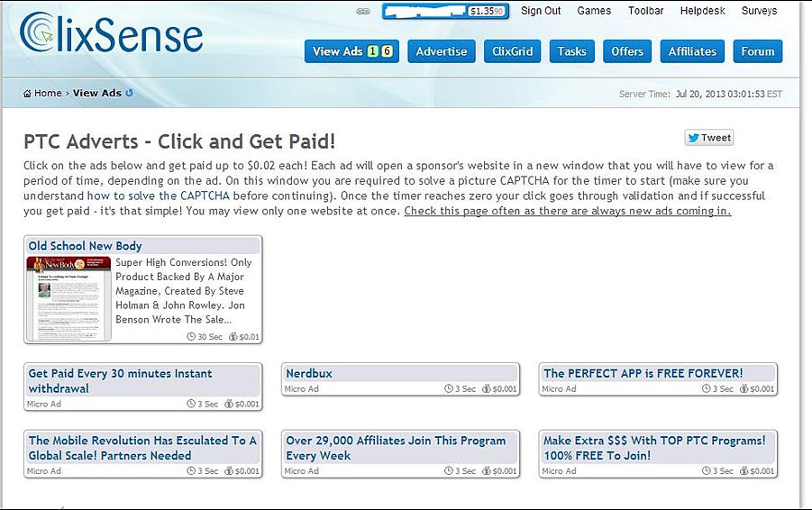Click the Old School New Body thumbnail

pyautogui.click(x=68, y=299)
